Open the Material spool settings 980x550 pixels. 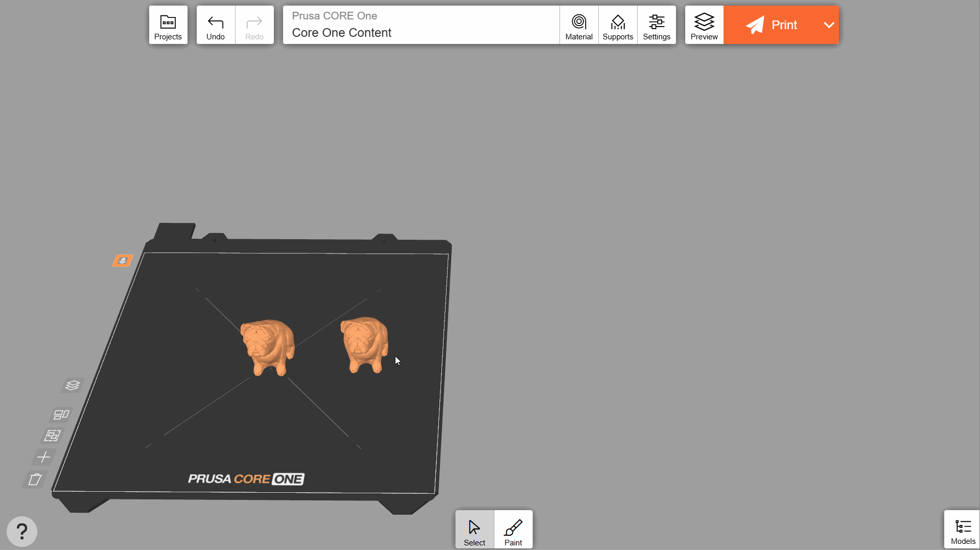(578, 25)
